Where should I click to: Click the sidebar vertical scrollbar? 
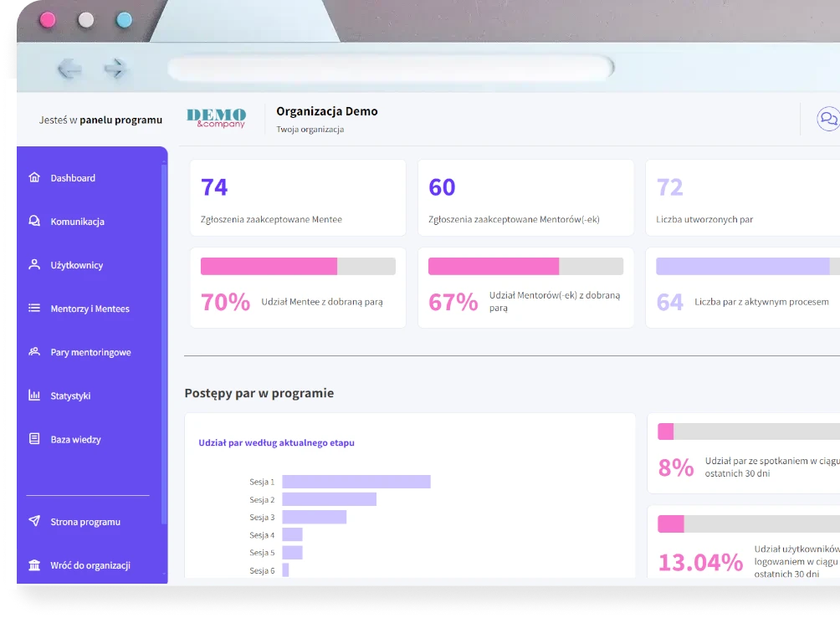tap(164, 345)
